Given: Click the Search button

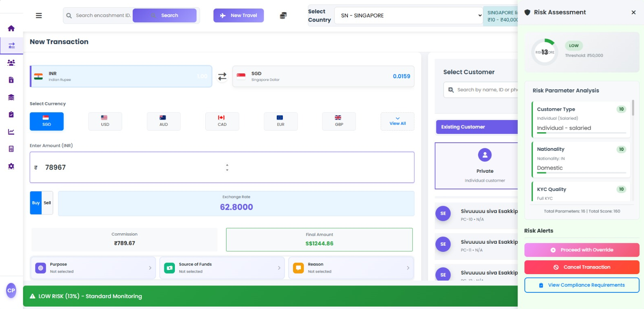Looking at the screenshot, I should [165, 15].
